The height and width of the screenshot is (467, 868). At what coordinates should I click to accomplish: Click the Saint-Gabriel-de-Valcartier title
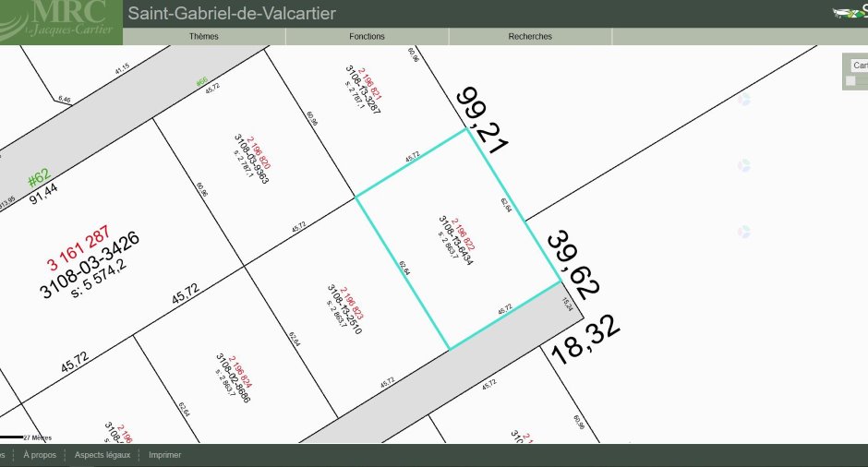[x=232, y=13]
